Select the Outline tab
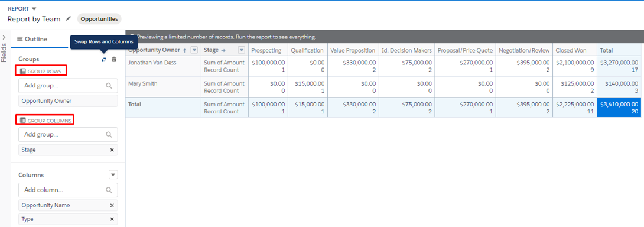The width and height of the screenshot is (644, 227). coord(32,39)
